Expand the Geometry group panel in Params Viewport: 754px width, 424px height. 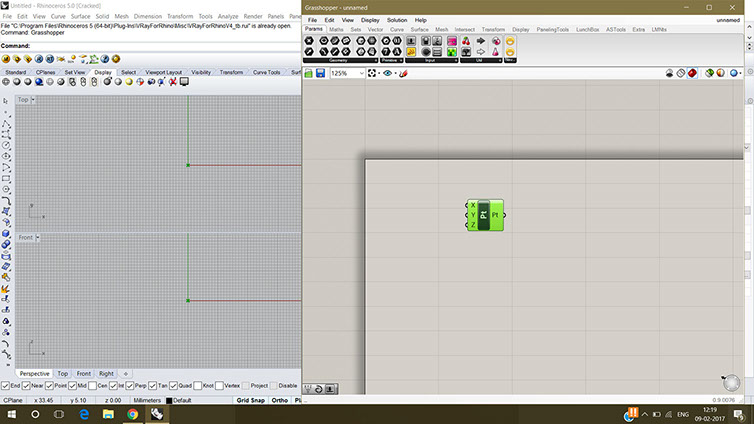click(x=339, y=61)
